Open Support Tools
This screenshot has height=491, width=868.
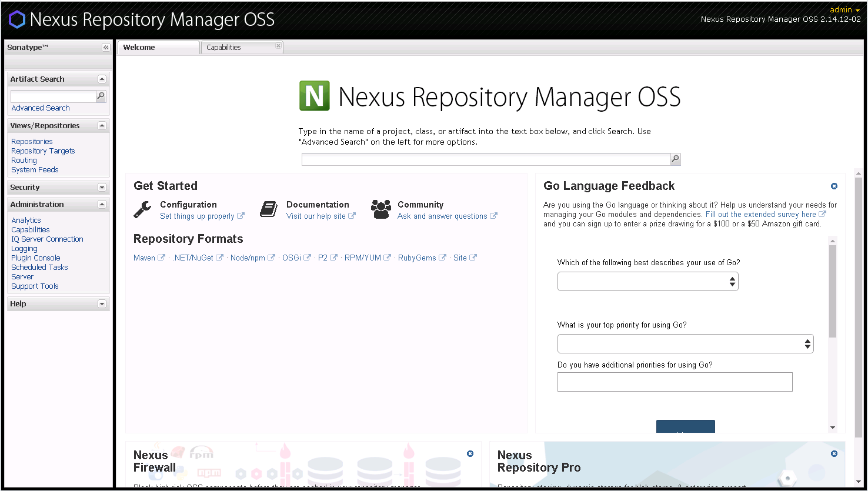tap(35, 286)
